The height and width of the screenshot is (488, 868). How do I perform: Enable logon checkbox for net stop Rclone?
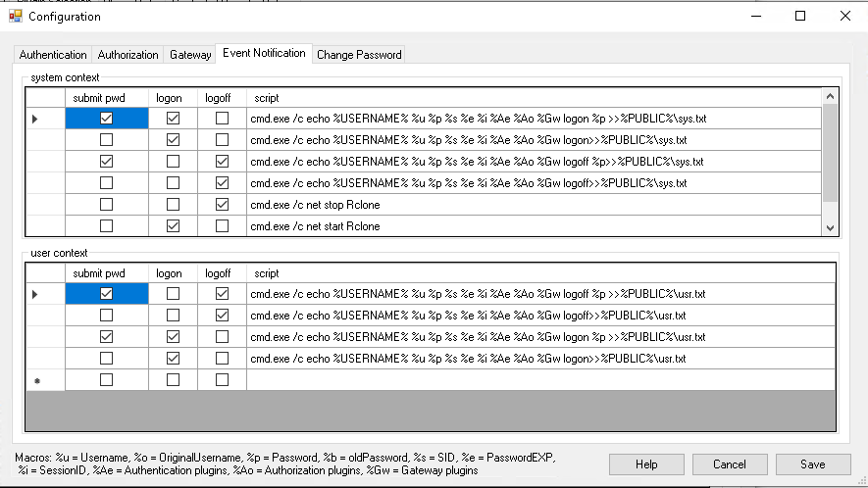click(x=174, y=205)
